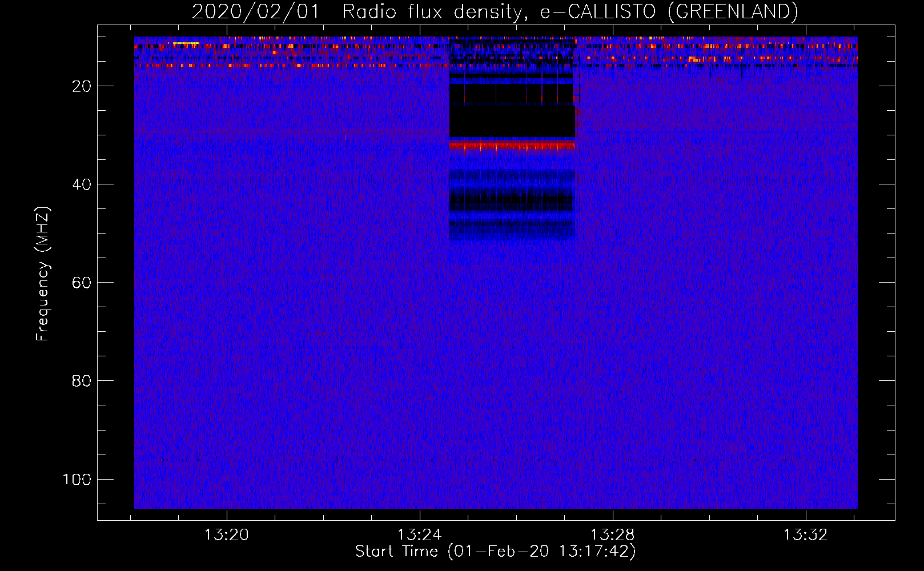Click the 13:20 time tick label
The image size is (924, 571).
227,535
